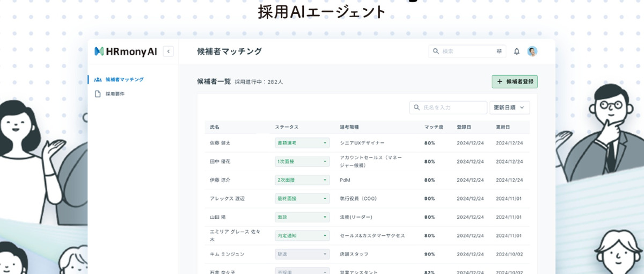
Task: Open 採用要件 in the sidebar
Action: [109, 94]
